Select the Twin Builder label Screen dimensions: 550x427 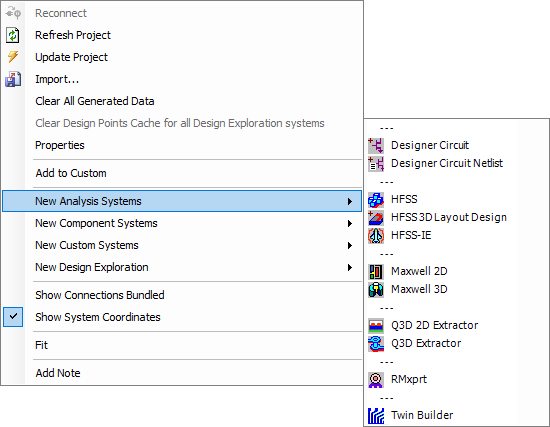click(x=422, y=415)
